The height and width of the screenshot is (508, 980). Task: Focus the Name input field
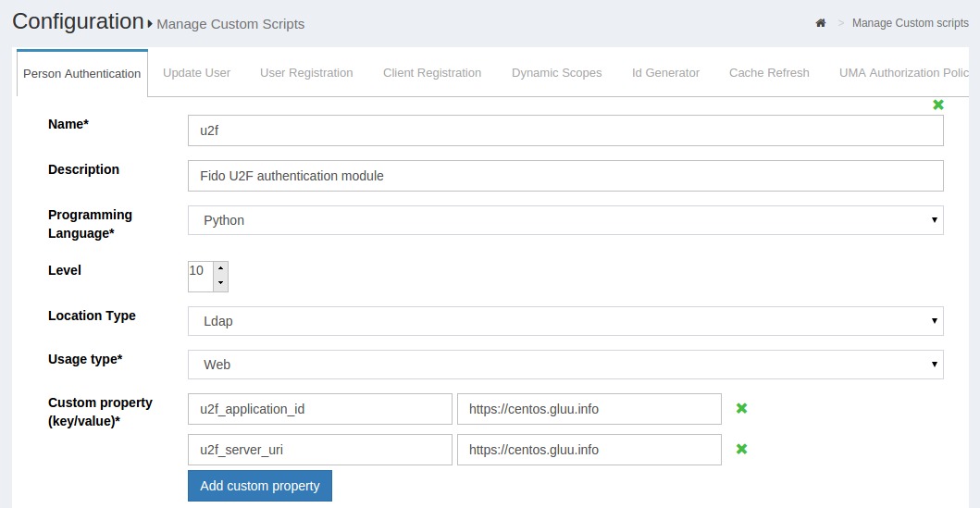(564, 130)
